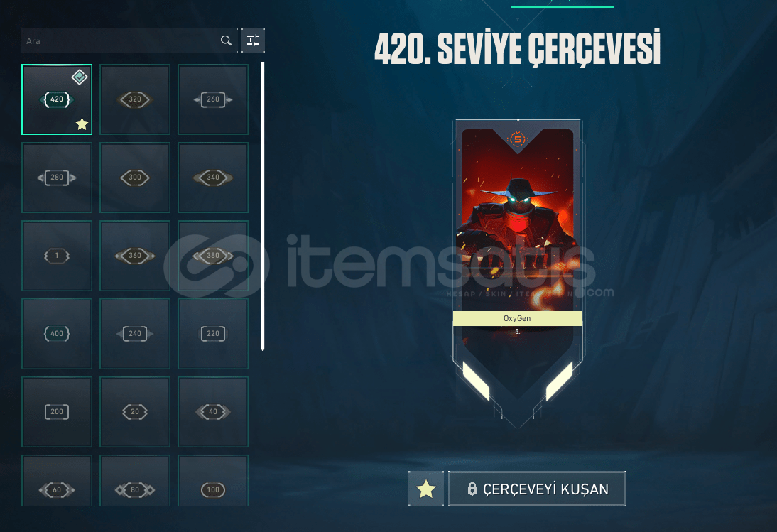Choose the level 400 border icon
The image size is (777, 532).
click(57, 334)
